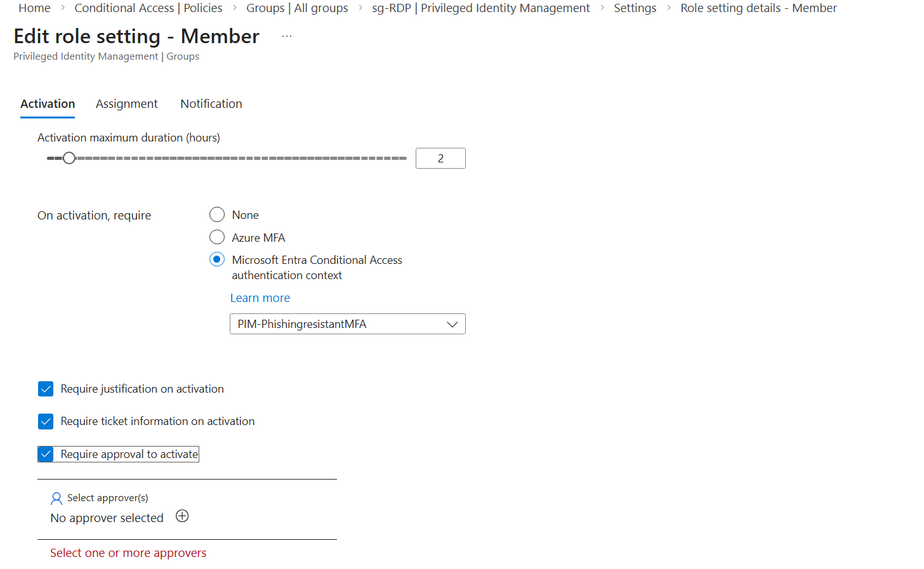Open the ellipsis more options menu
924x569 pixels.
click(287, 37)
